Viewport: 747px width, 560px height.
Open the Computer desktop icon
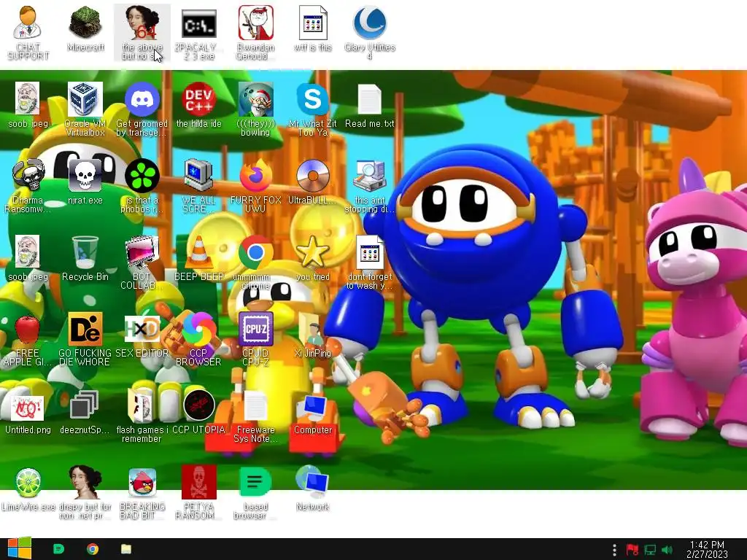(313, 406)
